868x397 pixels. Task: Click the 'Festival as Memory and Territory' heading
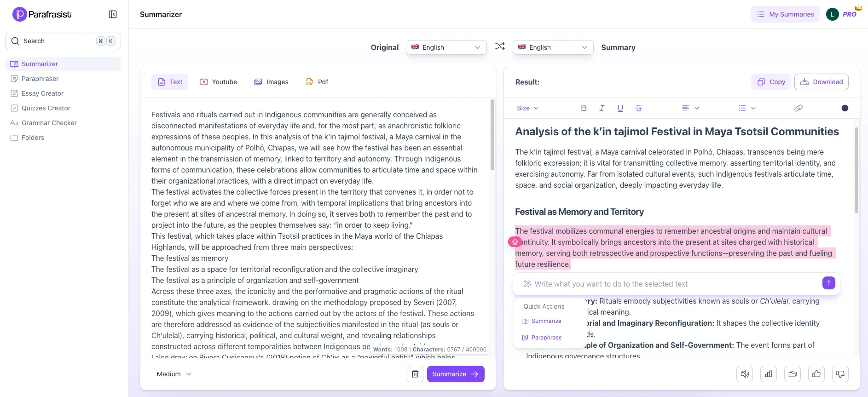(579, 212)
